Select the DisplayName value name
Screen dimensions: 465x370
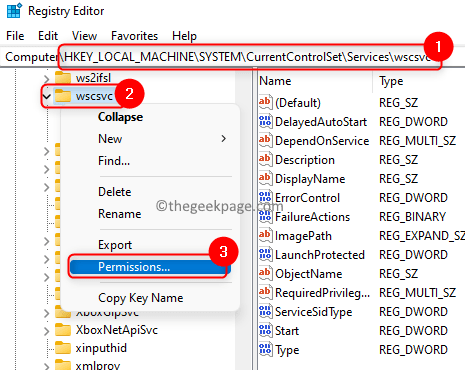(310, 179)
